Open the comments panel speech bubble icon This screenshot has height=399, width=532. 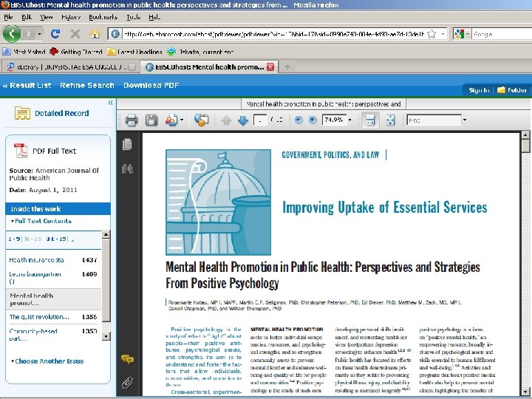pos(128,359)
